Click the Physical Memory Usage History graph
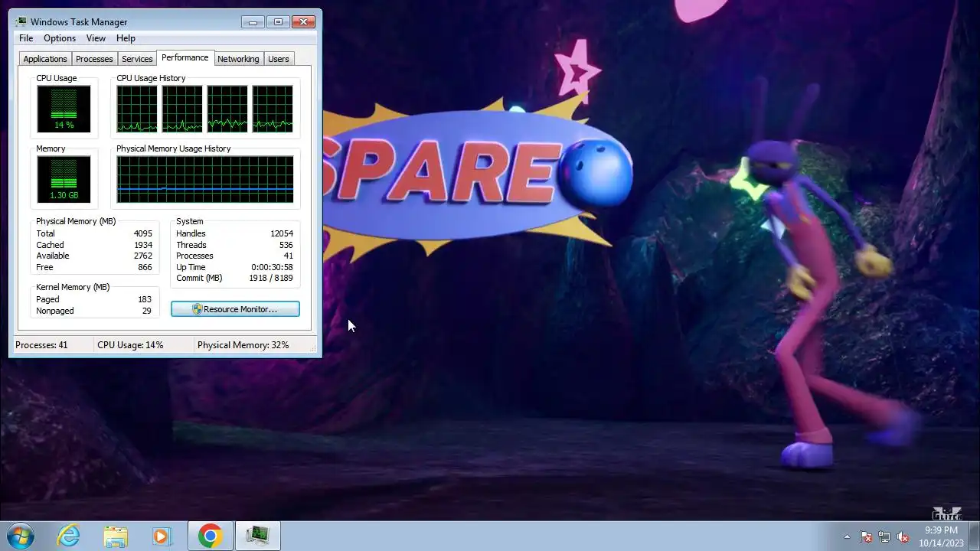 (x=205, y=180)
